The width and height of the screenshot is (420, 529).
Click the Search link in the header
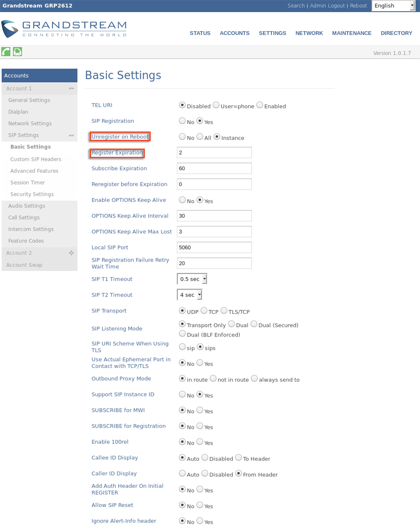pos(296,6)
